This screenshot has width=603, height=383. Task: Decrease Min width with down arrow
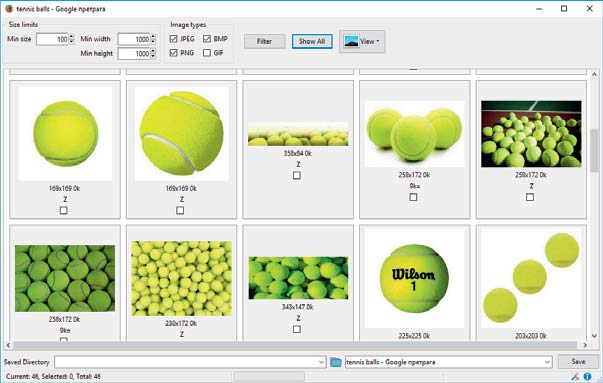[153, 42]
